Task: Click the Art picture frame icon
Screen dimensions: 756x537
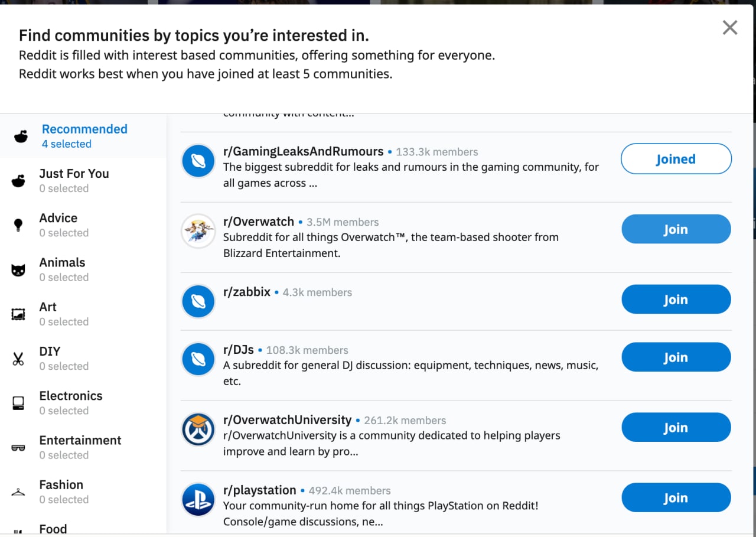Action: pyautogui.click(x=18, y=314)
